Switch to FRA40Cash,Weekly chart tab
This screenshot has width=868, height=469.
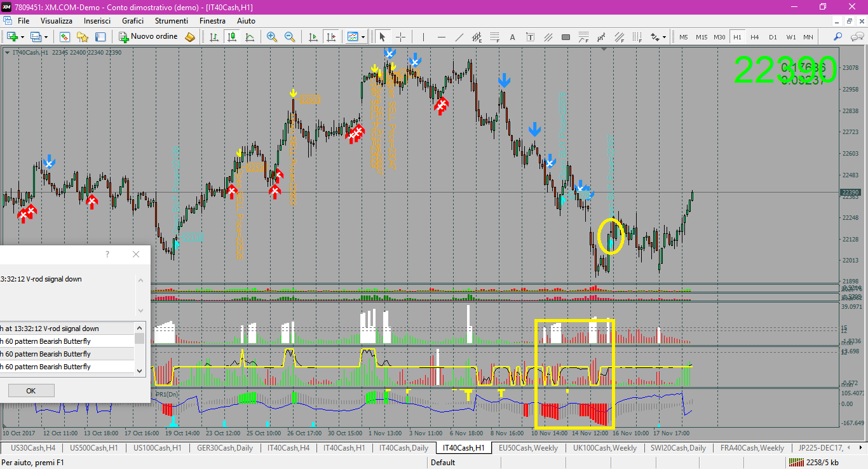click(752, 448)
